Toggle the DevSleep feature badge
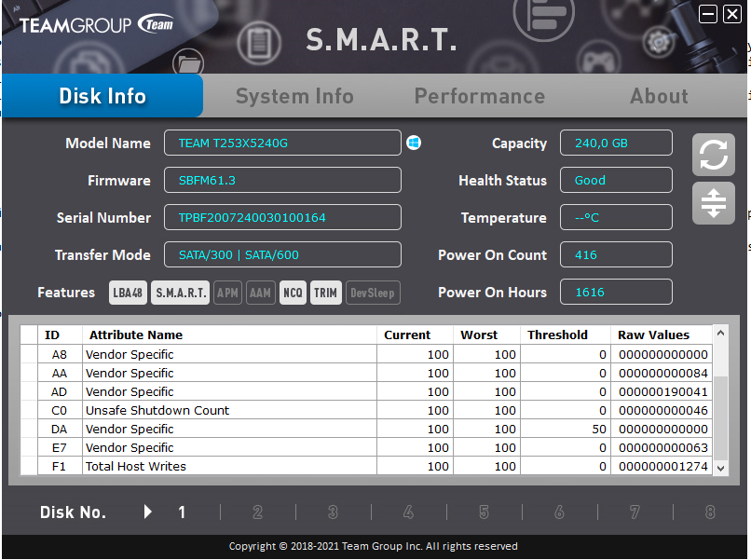 tap(373, 293)
